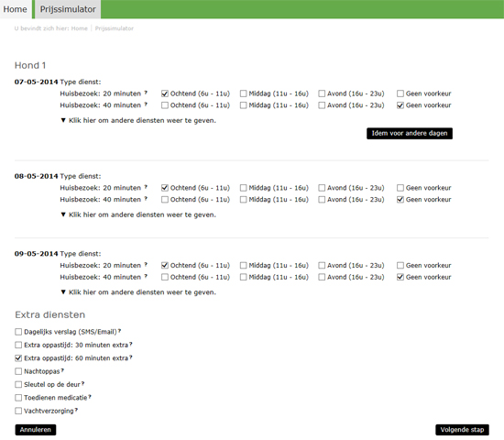This screenshot has height=440, width=504.
Task: Tick Avond for 08-05-2014 Huisbezoek 40 minuten
Action: (x=322, y=200)
